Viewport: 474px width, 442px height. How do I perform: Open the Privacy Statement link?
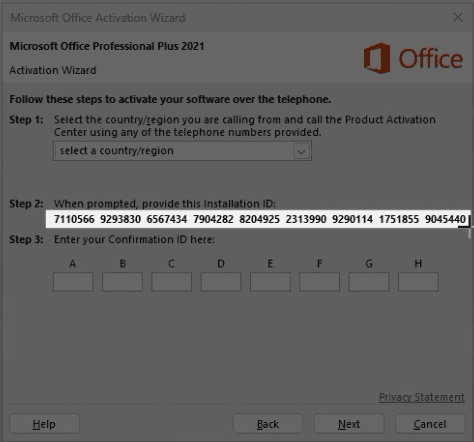[422, 397]
